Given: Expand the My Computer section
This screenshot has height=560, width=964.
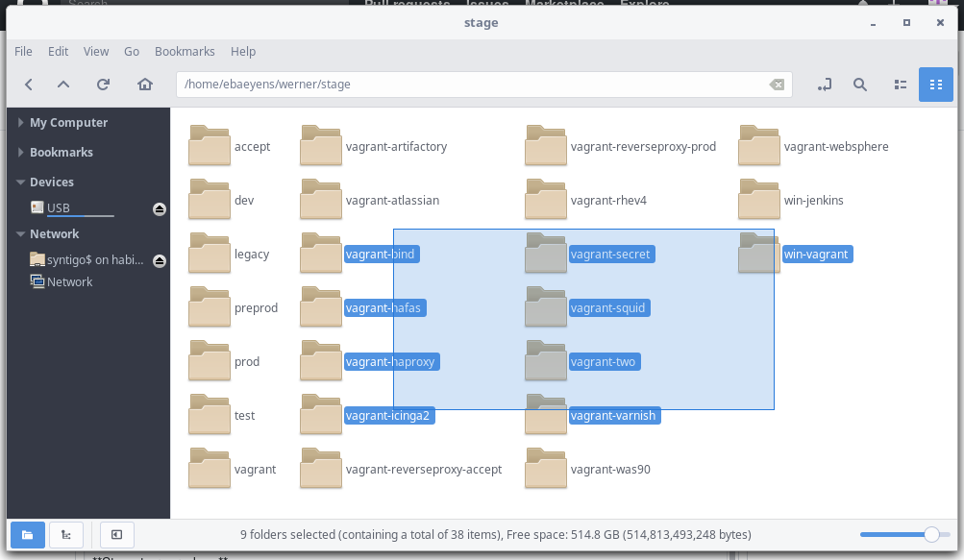Looking at the screenshot, I should coord(19,122).
